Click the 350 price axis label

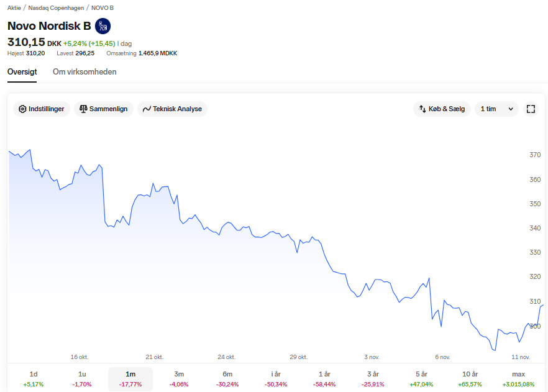[535, 204]
